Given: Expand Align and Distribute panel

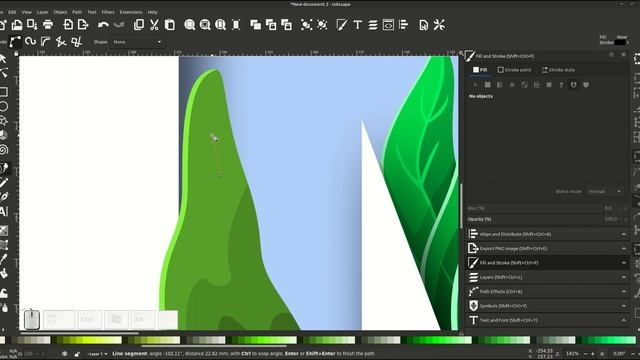Looking at the screenshot, I should [547, 234].
